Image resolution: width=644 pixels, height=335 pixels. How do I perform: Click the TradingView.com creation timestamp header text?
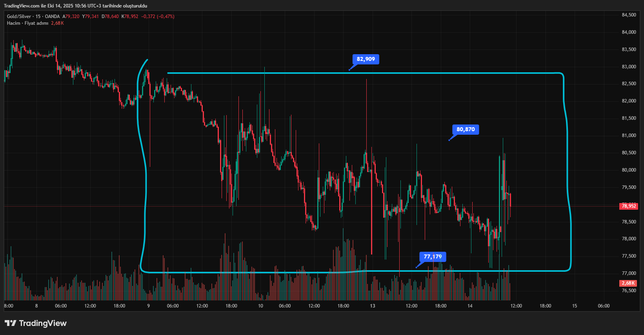pos(75,6)
